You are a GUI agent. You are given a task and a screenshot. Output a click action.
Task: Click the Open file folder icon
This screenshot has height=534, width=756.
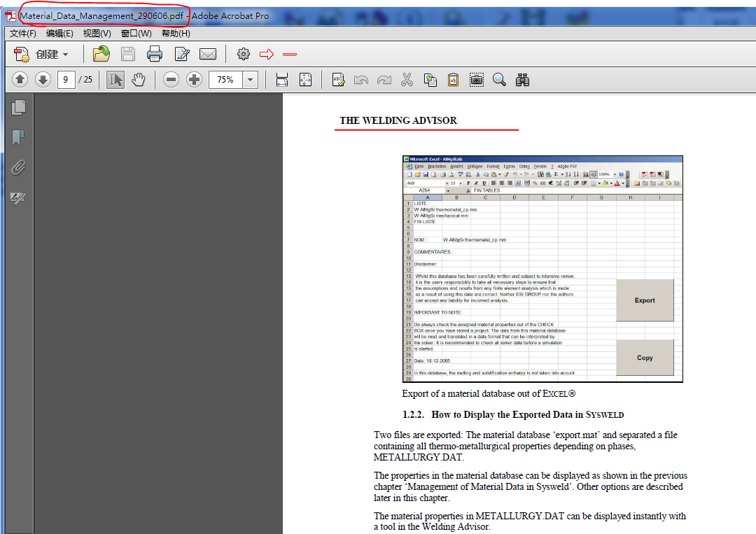101,54
